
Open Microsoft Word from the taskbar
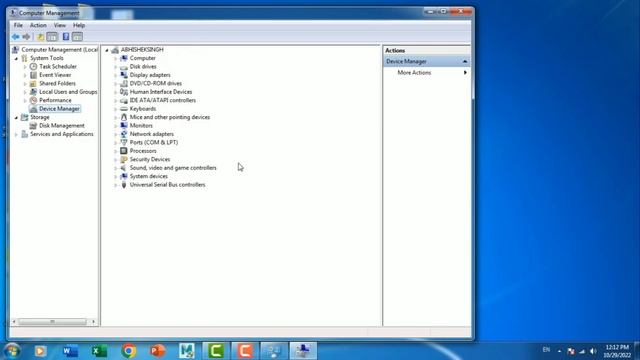coord(70,351)
